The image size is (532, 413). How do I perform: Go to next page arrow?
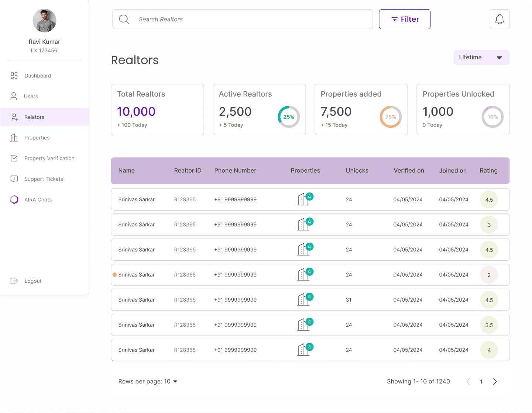pos(495,382)
